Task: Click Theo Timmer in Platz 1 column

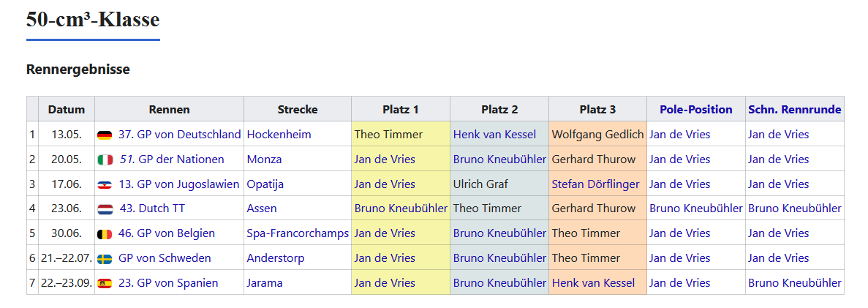Action: point(388,135)
